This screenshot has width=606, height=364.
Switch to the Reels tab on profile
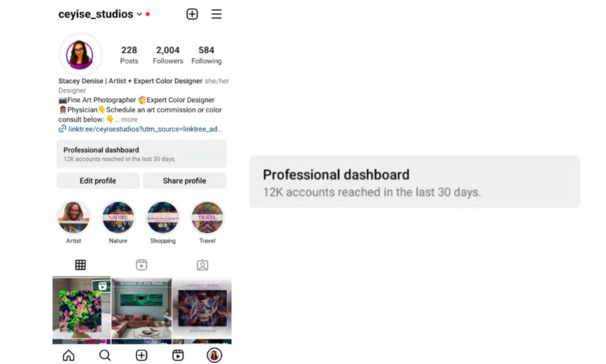(x=142, y=265)
